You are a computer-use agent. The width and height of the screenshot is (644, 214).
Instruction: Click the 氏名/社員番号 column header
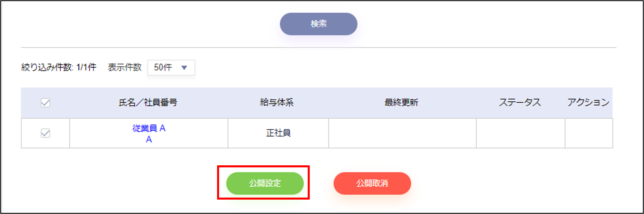tap(148, 103)
